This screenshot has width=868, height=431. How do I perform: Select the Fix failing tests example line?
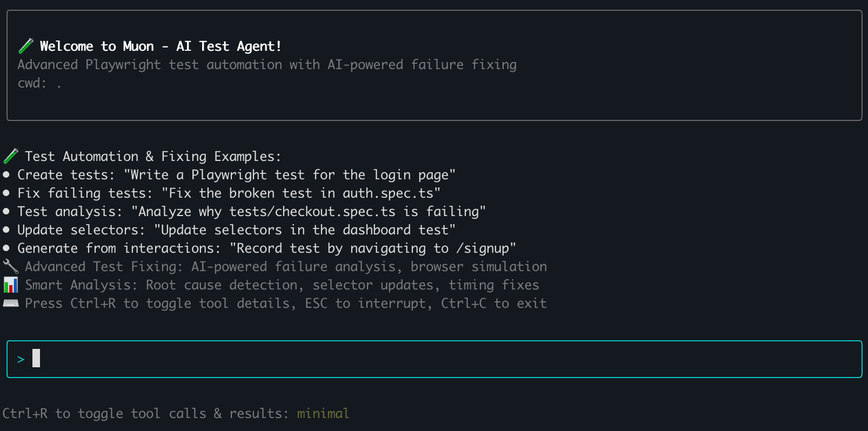click(x=229, y=193)
